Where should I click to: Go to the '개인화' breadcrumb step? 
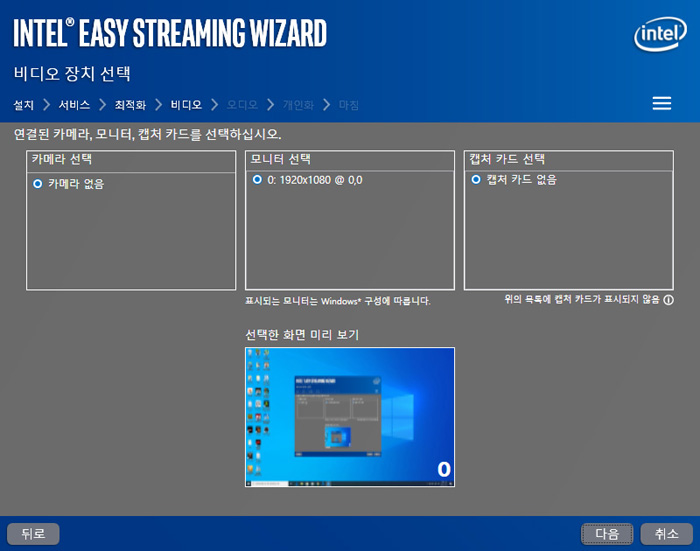[x=298, y=105]
